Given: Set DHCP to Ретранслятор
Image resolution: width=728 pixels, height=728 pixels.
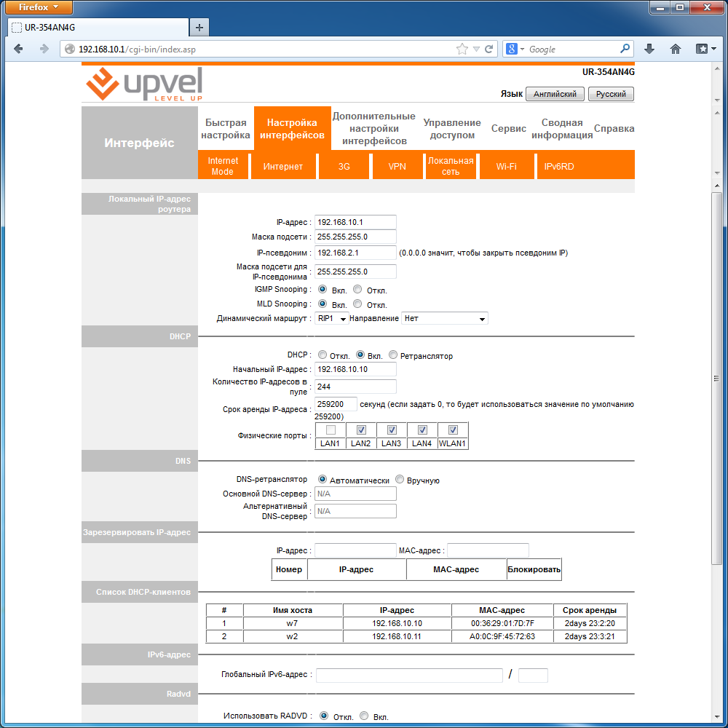Looking at the screenshot, I should point(393,355).
